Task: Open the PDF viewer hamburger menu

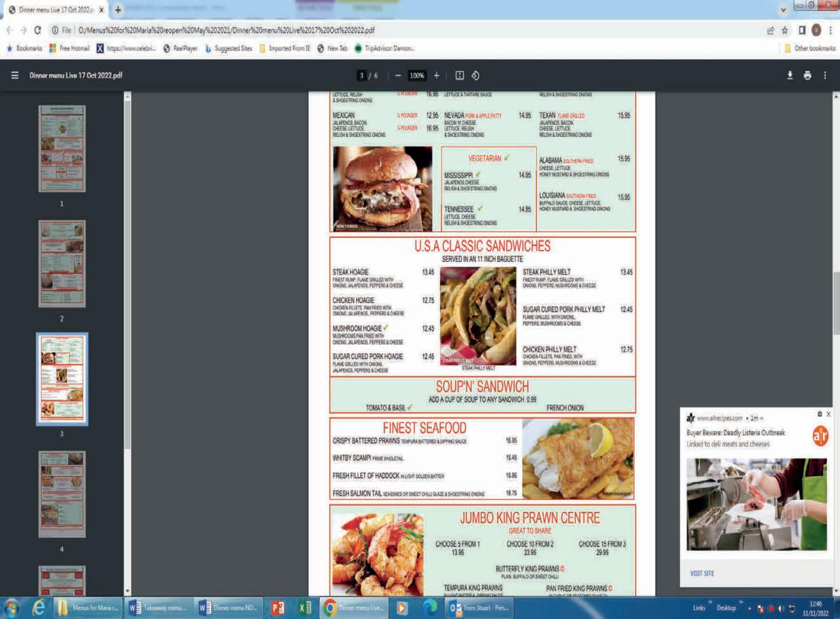Action: click(x=14, y=75)
